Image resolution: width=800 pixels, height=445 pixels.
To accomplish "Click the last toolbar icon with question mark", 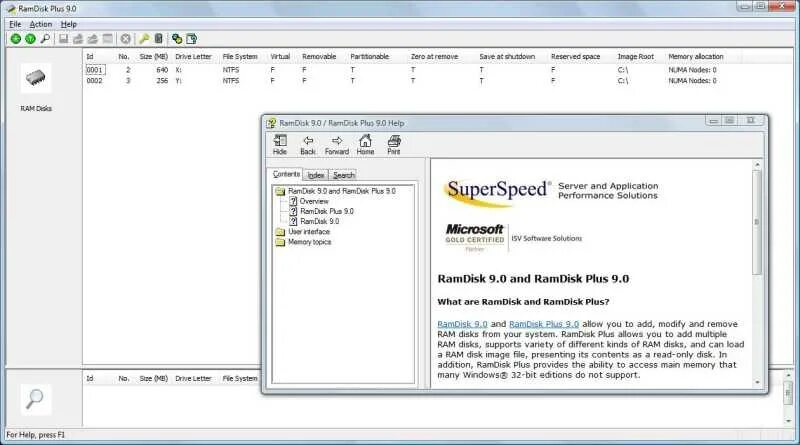I will point(191,39).
